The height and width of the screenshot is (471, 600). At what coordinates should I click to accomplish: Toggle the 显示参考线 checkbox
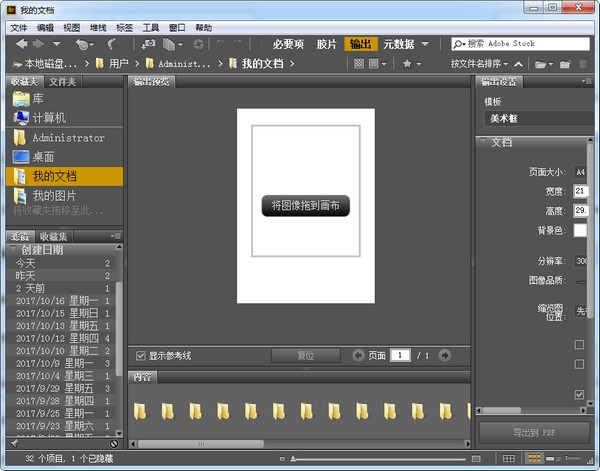click(140, 355)
